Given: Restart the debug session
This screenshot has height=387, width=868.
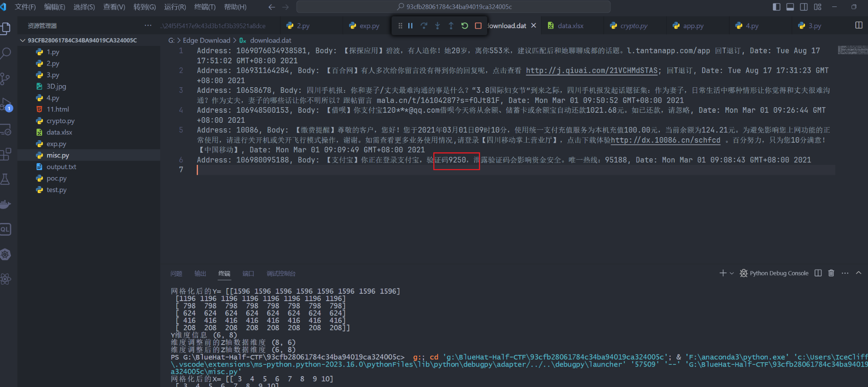Looking at the screenshot, I should point(465,26).
